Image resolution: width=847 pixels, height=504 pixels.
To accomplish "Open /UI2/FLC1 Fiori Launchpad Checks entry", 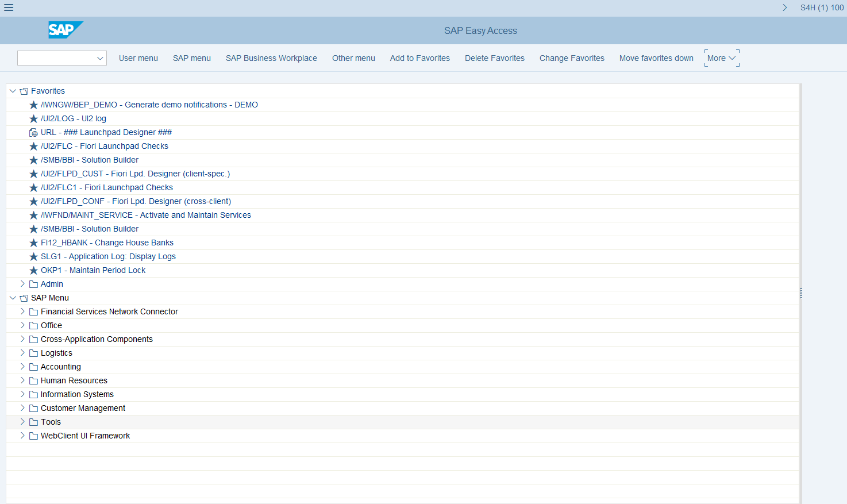I will point(107,188).
